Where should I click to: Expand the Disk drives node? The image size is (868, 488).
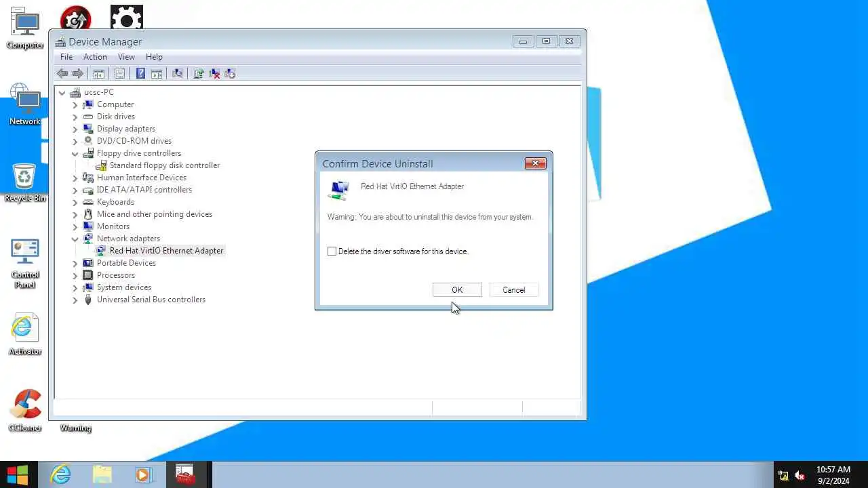click(x=75, y=117)
